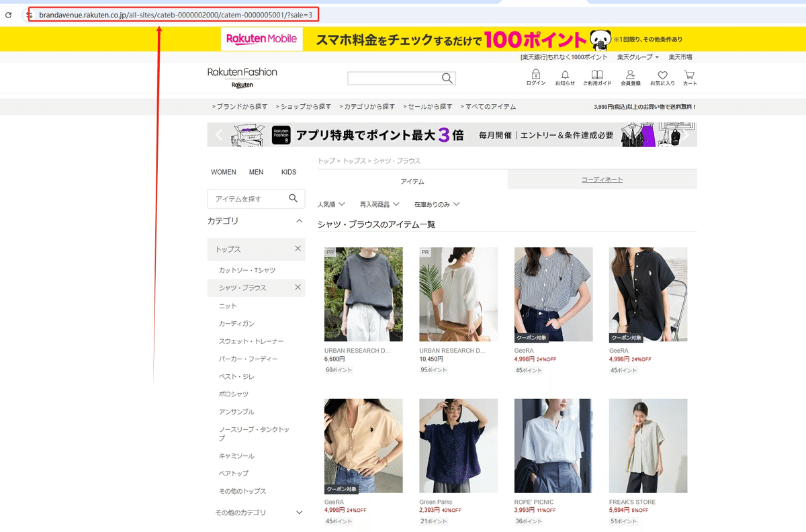Open FREAK'S STORE 5,694円 product thumbnail

(648, 446)
